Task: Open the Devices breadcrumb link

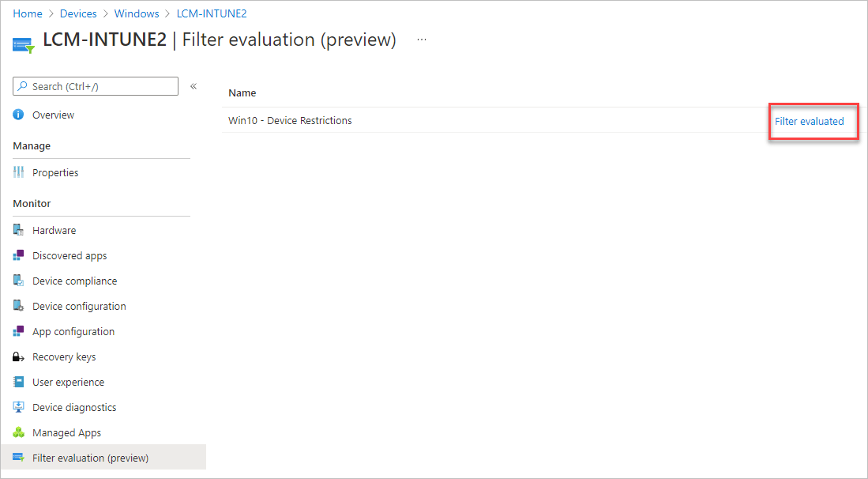Action: coord(78,13)
